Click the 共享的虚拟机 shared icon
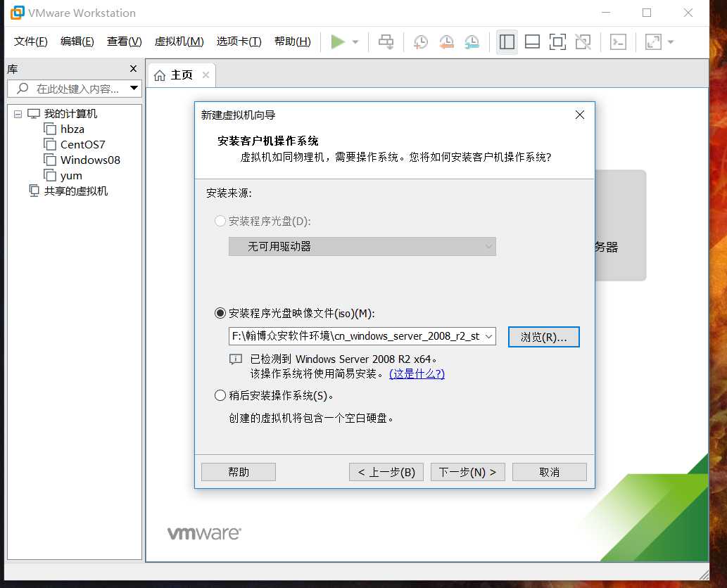The image size is (727, 588). (34, 191)
